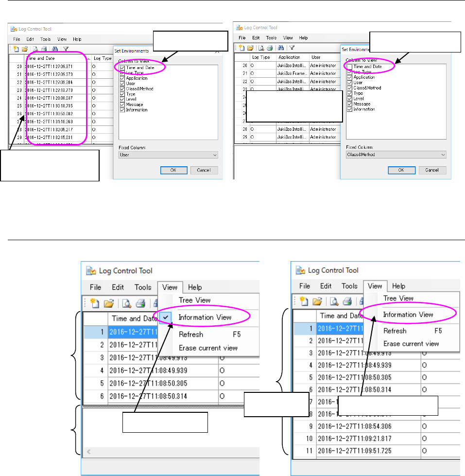This screenshot has height=476, width=465.
Task: Click Print Preview icon in lower-right Log Control Tool
Action: (x=334, y=301)
